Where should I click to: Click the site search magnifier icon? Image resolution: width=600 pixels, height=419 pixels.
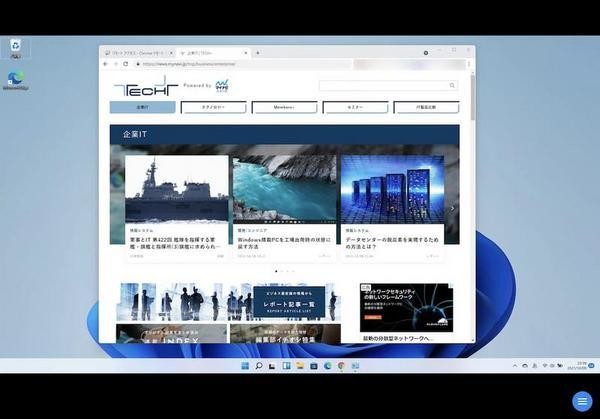click(452, 85)
